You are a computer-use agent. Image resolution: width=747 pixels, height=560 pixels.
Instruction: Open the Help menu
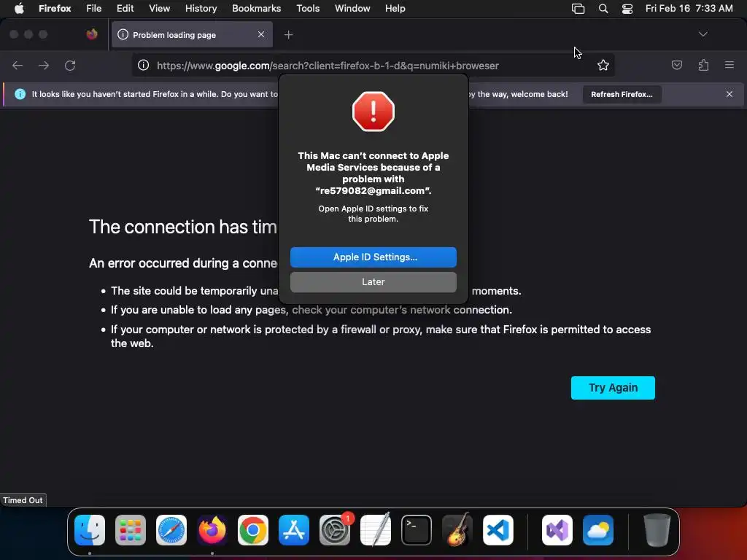[x=395, y=9]
